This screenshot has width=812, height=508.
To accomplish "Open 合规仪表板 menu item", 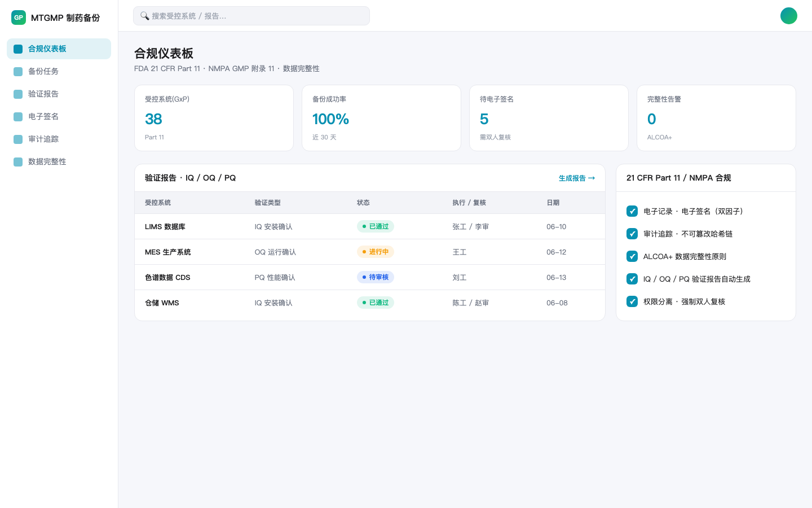I will [59, 49].
